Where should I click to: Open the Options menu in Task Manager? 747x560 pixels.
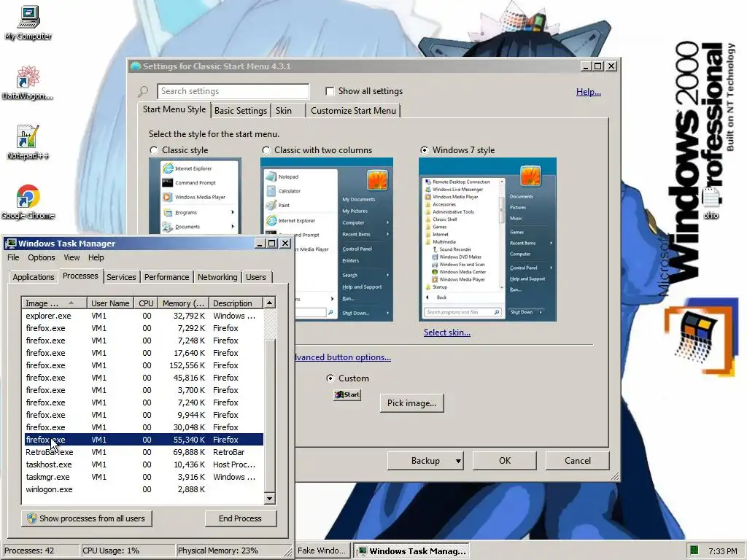click(42, 257)
